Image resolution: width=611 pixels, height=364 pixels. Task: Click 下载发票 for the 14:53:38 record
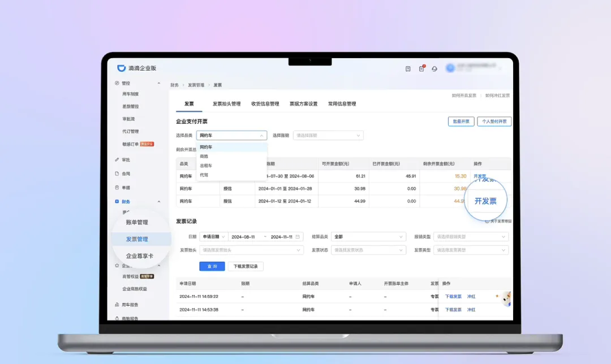click(453, 310)
